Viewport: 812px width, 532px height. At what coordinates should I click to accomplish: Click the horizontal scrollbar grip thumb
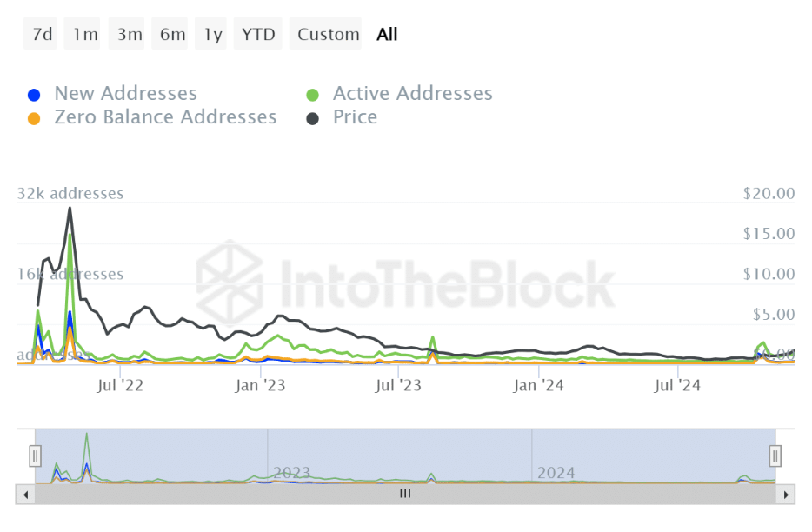(405, 494)
